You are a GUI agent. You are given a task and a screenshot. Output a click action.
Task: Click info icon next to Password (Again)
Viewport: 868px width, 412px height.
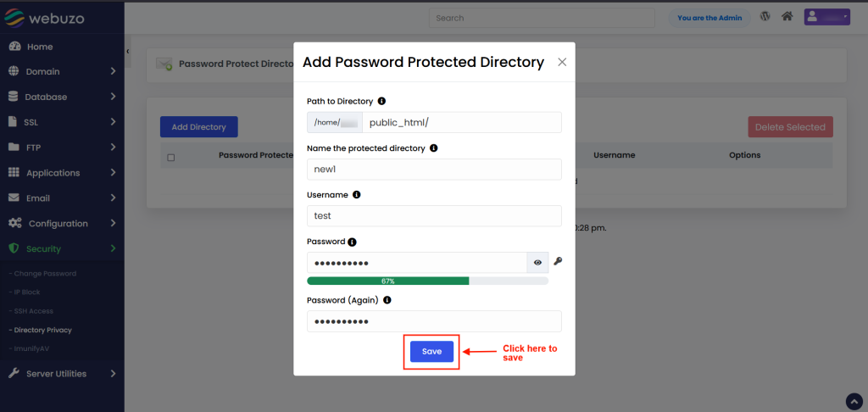pyautogui.click(x=388, y=299)
